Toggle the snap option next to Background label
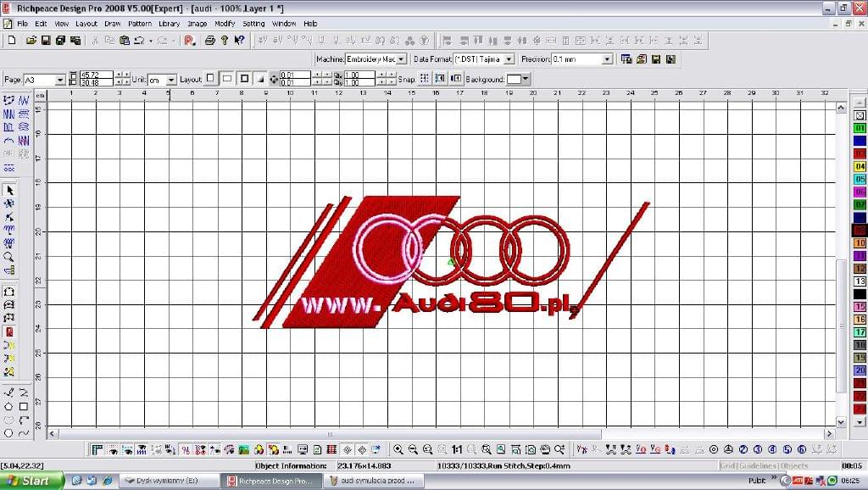 coord(455,79)
